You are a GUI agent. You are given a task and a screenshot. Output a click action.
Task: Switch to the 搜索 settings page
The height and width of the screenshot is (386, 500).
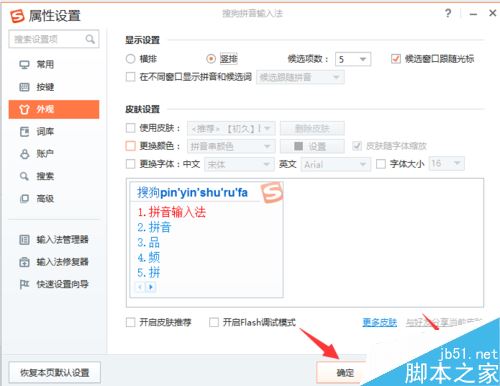tap(54, 176)
